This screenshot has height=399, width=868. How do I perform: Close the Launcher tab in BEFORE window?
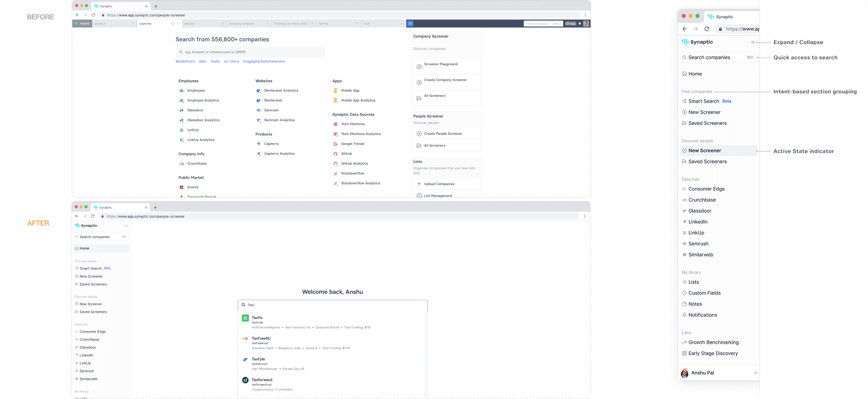[179, 24]
